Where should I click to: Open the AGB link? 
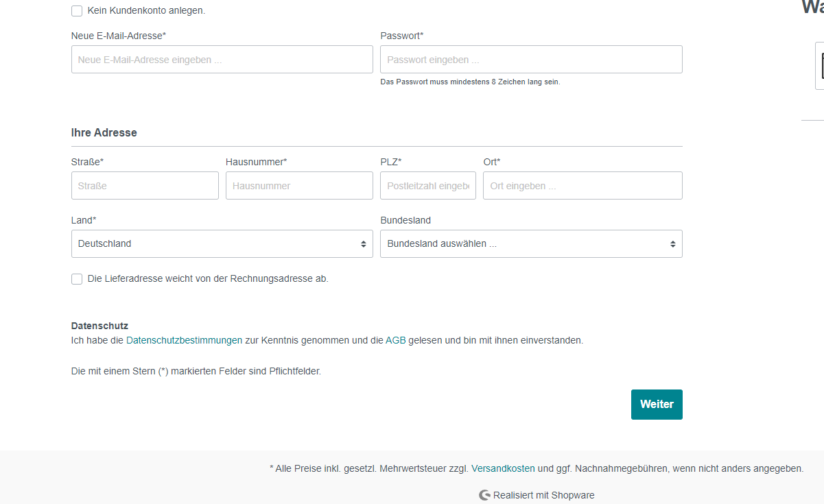pyautogui.click(x=397, y=340)
